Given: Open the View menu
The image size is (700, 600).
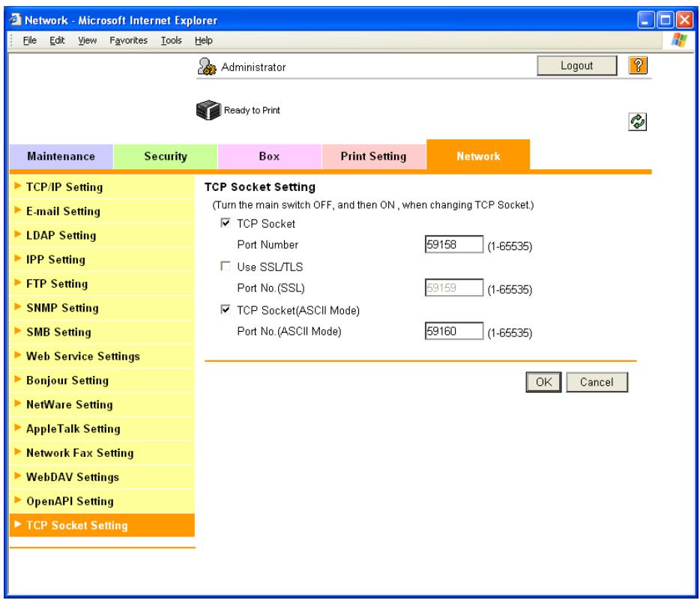Looking at the screenshot, I should (87, 40).
